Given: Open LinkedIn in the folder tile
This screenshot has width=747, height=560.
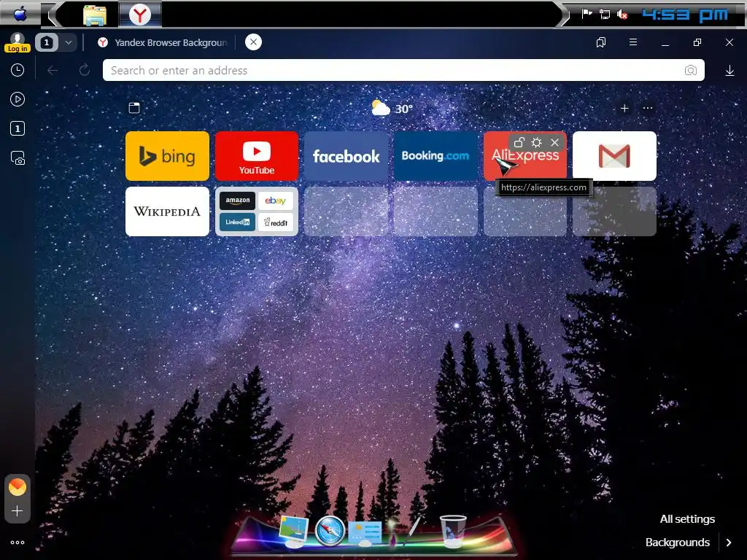Looking at the screenshot, I should coord(237,222).
